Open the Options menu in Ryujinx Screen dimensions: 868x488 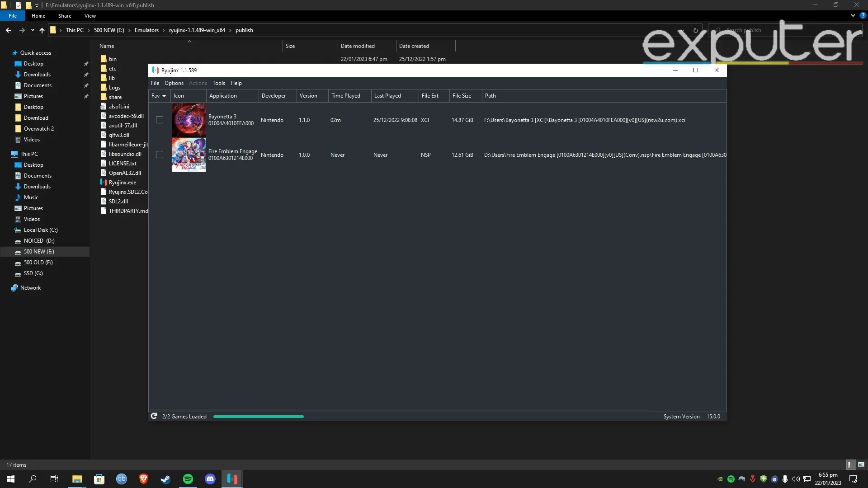(174, 83)
